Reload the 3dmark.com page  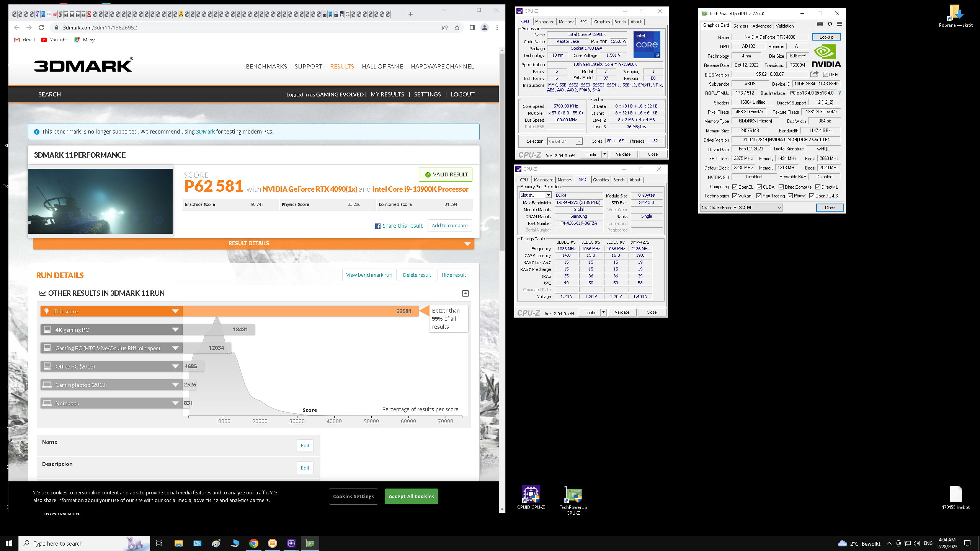41,28
